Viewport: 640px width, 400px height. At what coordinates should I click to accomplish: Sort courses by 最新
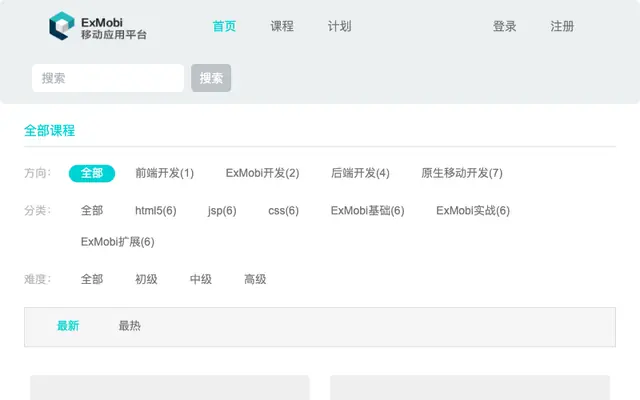pyautogui.click(x=68, y=326)
